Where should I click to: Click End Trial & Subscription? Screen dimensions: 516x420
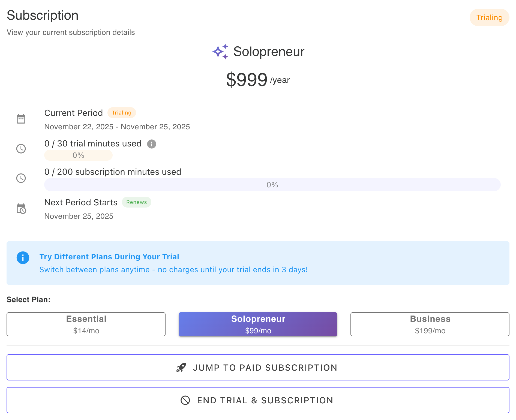tap(258, 400)
